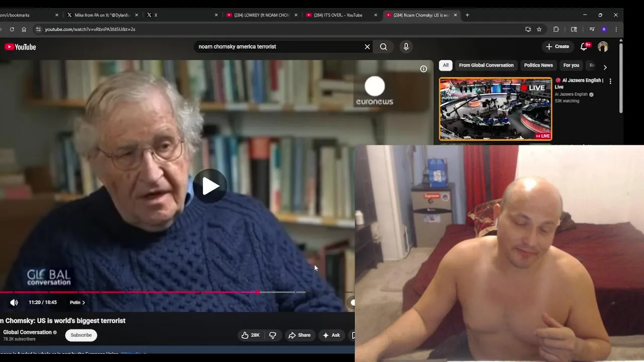
Task: Click the 11:20 / 18:45 time display
Action: (43, 303)
